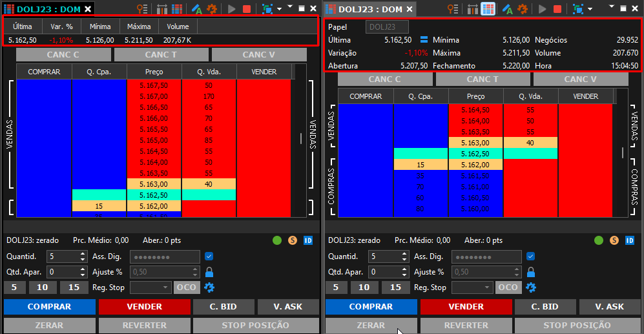Click the blue COMPRAR button in left DOM window
Viewport: 644px width, 334px height.
click(x=50, y=306)
